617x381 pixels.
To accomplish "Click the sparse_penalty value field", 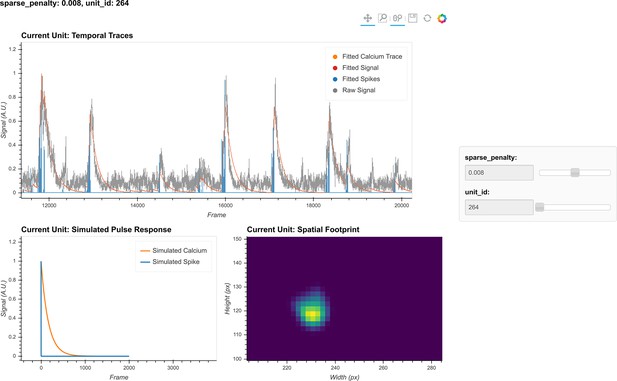I will (499, 172).
